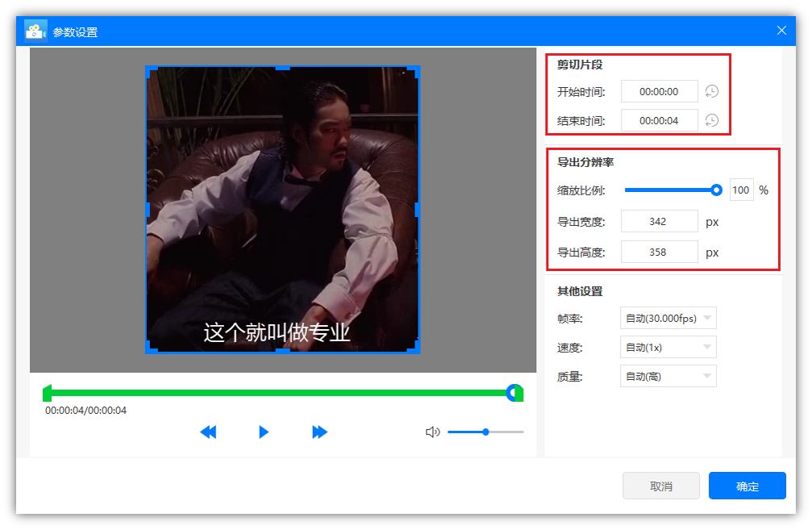Click the right-middle crop edge handle
Screen dimensions: 812x530
coord(418,210)
